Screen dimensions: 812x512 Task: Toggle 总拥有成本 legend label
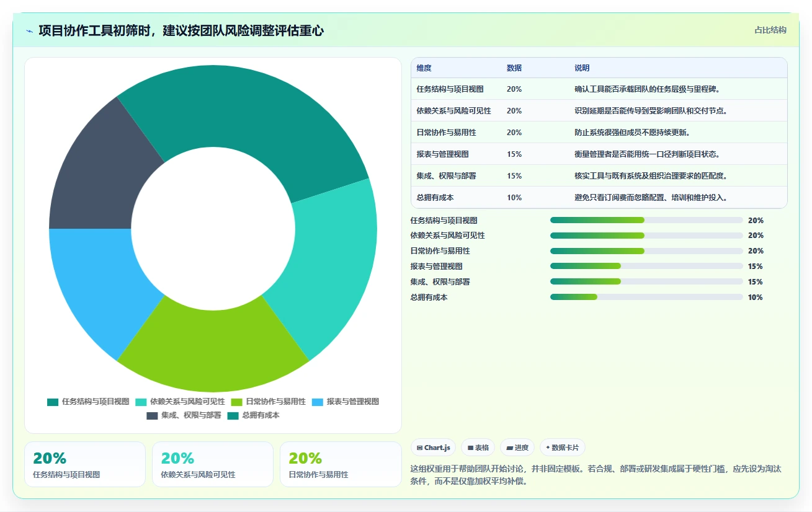coord(261,415)
